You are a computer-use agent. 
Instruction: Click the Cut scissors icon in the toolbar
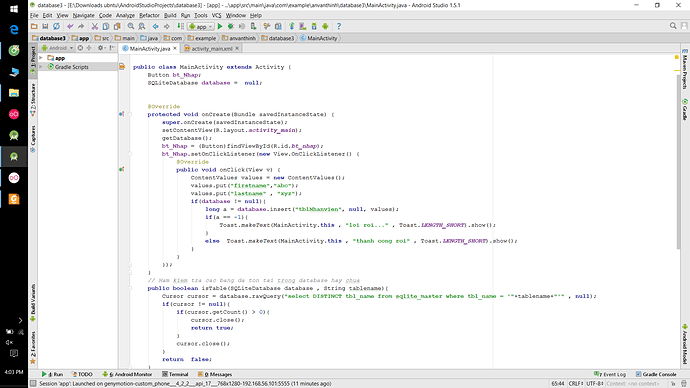(95, 26)
